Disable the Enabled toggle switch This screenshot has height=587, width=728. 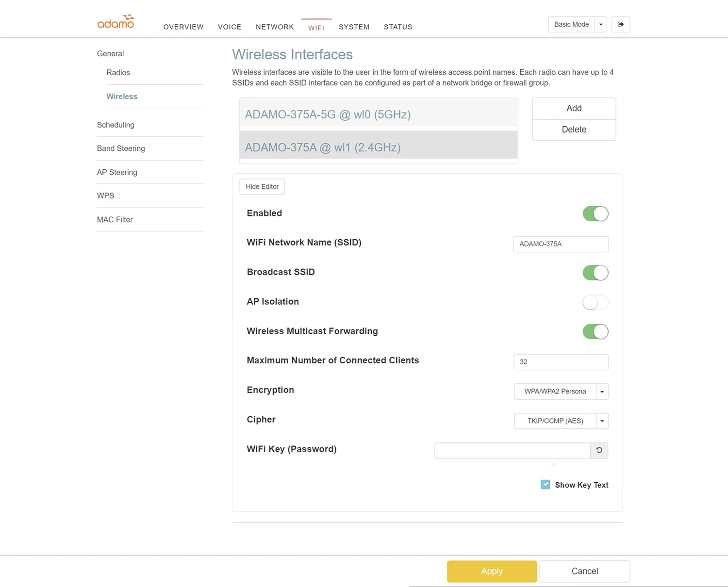point(595,213)
